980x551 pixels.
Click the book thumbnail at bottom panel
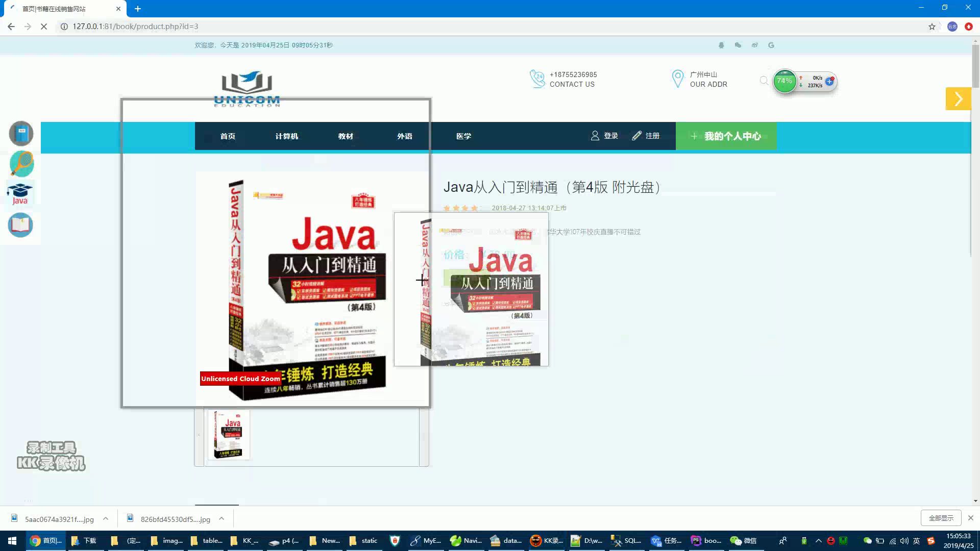point(229,434)
